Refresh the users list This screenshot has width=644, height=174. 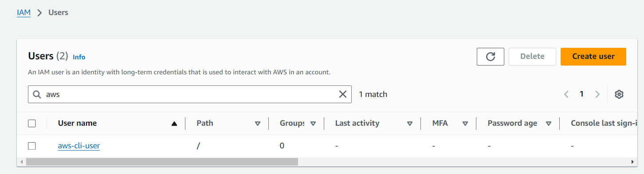[x=490, y=57]
